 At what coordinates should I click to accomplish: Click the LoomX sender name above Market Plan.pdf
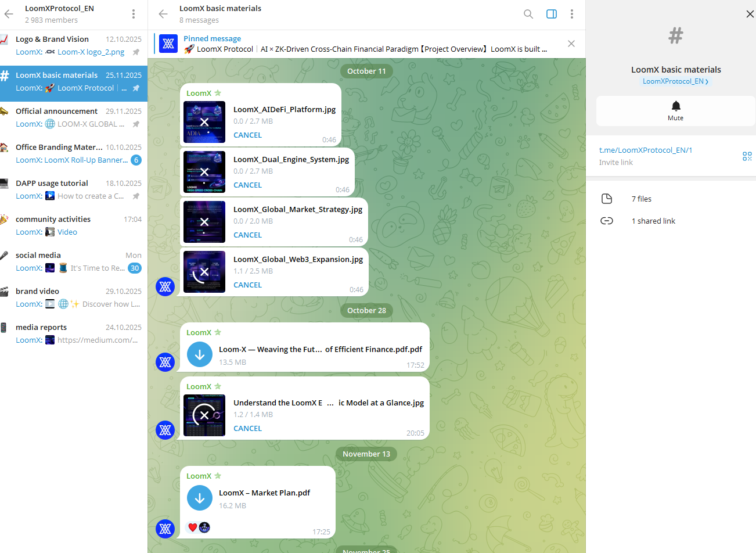coord(199,476)
